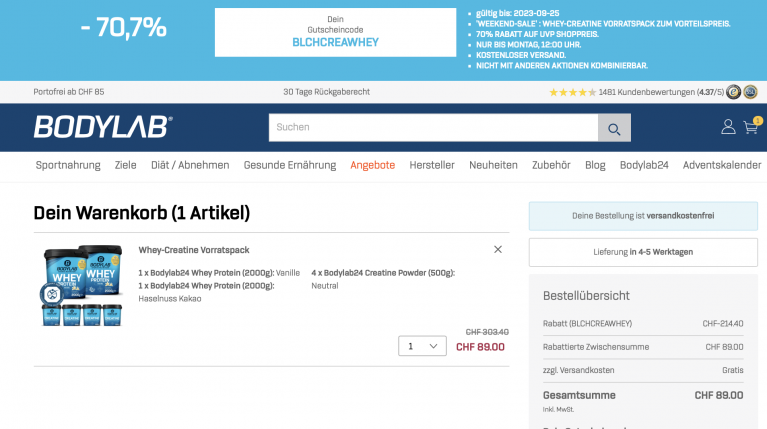The image size is (767, 429).
Task: Click the 1481 Kundenbewertungen link
Action: pyautogui.click(x=661, y=92)
